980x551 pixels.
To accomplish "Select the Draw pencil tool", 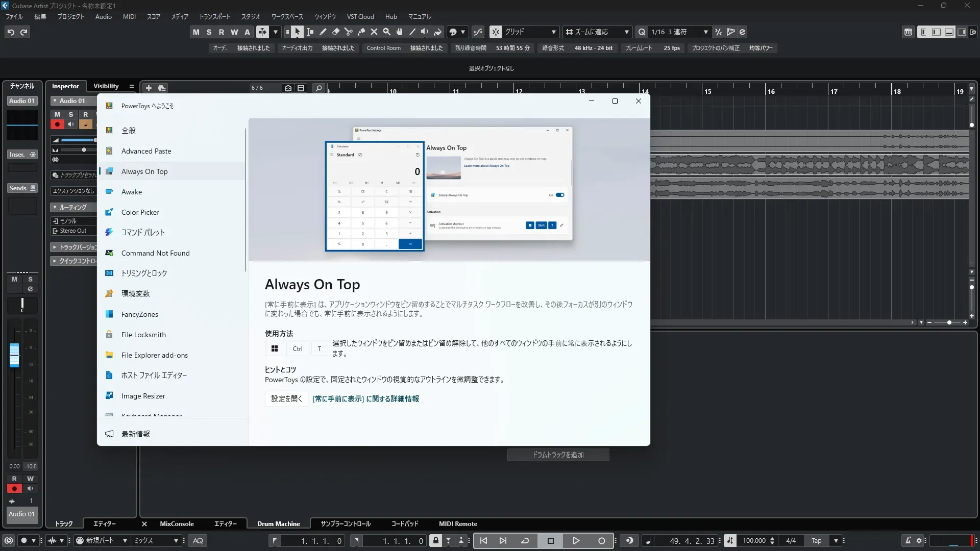I will (x=323, y=32).
